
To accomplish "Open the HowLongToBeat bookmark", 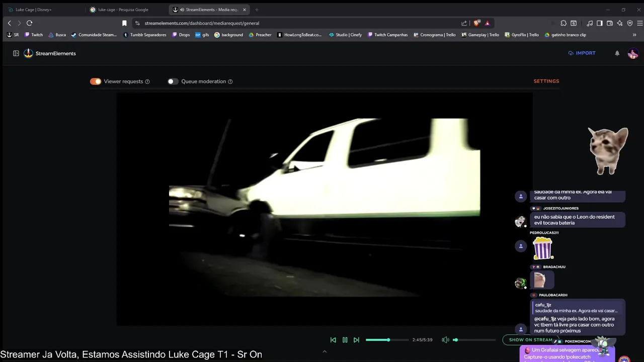I will (x=299, y=35).
